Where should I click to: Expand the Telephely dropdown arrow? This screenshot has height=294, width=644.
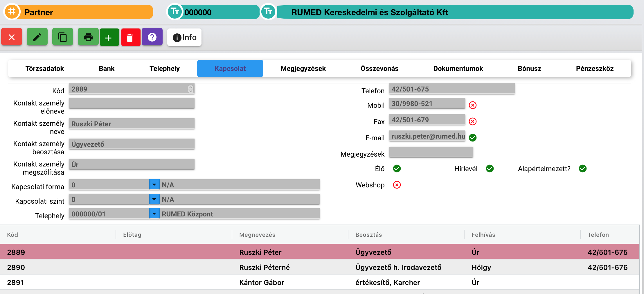[x=154, y=214]
